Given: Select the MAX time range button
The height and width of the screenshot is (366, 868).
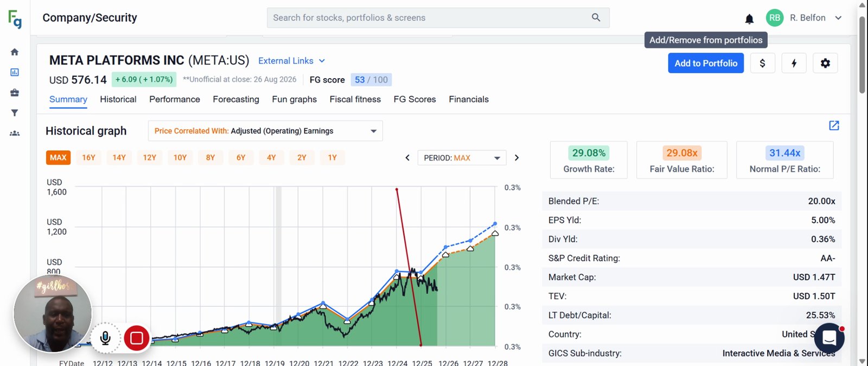Looking at the screenshot, I should pyautogui.click(x=58, y=158).
